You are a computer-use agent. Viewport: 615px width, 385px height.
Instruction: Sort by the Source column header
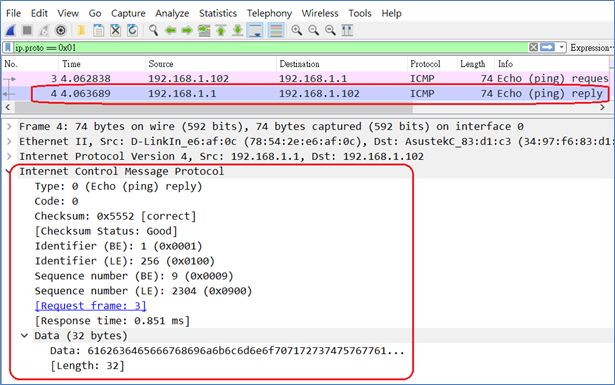(x=211, y=64)
